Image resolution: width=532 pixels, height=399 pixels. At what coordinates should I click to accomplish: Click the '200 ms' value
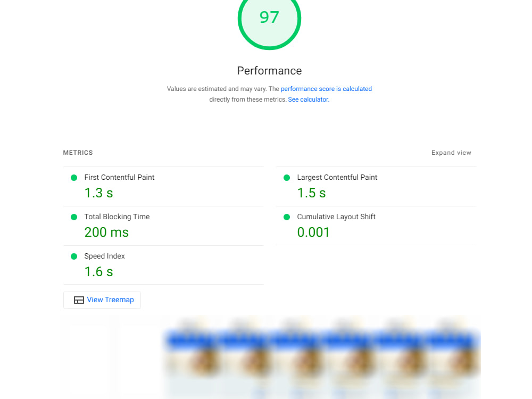click(x=106, y=232)
